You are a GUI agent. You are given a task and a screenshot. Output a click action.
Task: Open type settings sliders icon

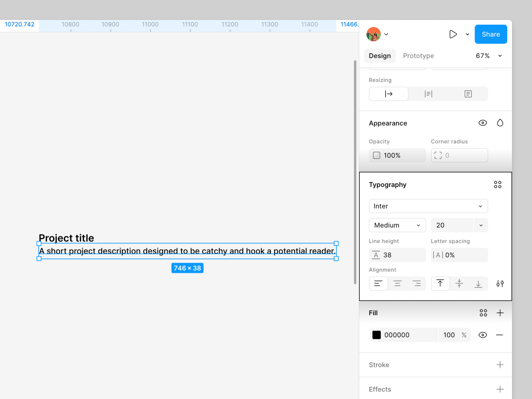[x=500, y=283]
